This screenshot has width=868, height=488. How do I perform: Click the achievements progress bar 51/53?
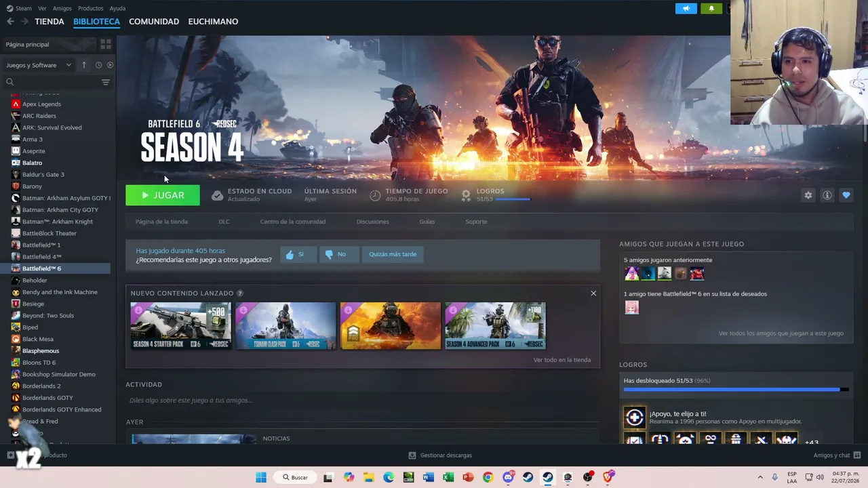click(736, 390)
